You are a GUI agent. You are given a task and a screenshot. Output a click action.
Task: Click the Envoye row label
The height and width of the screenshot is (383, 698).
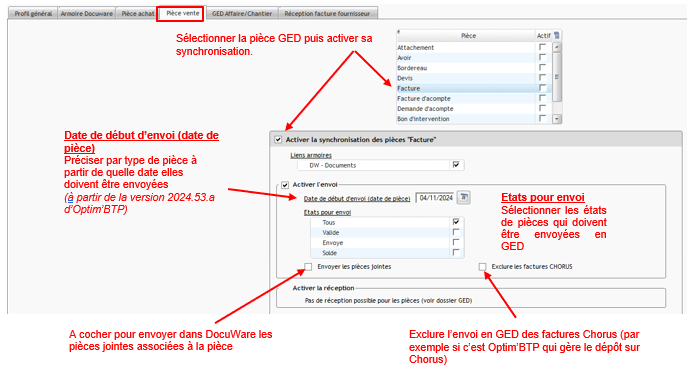coord(333,243)
